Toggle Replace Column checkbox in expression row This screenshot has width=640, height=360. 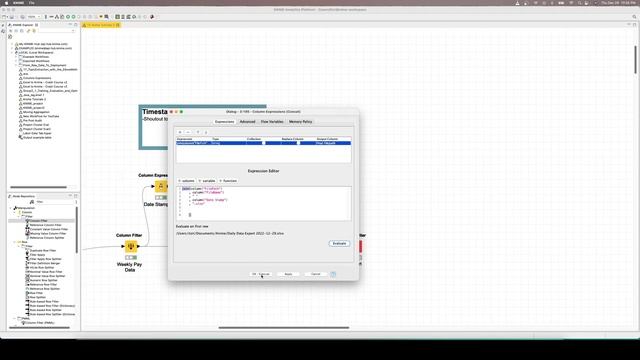(x=298, y=143)
